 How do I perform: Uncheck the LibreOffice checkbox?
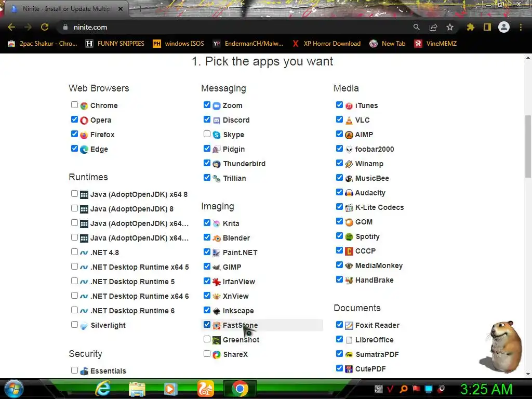[x=339, y=339]
